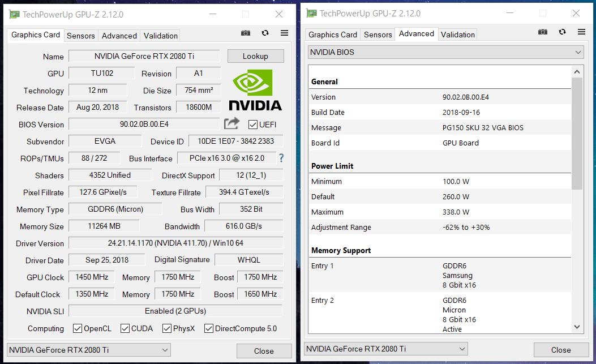Refresh the left GPU-Z window via refresh icon
596x364 pixels.
tap(265, 33)
